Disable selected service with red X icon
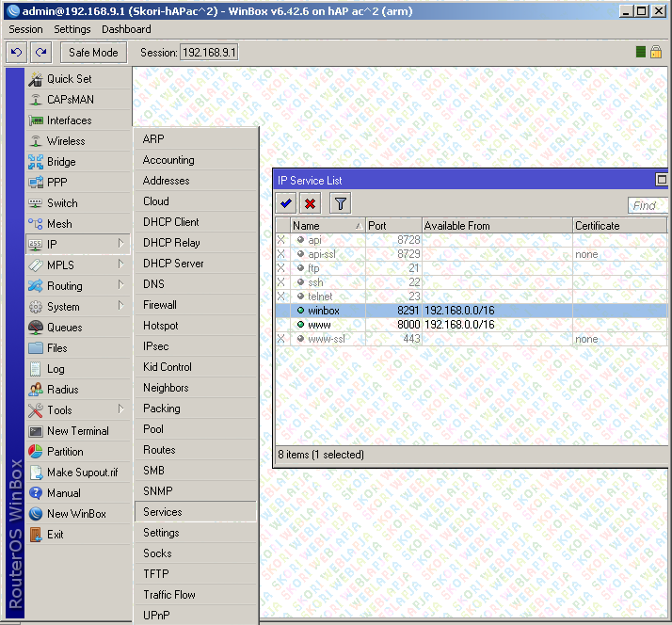This screenshot has width=672, height=625. point(311,203)
